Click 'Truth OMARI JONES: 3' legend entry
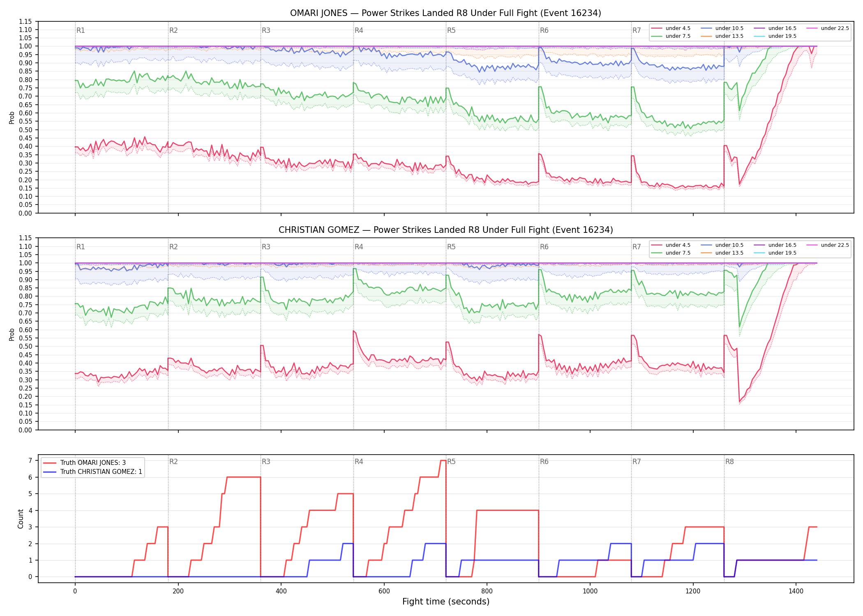 [x=84, y=463]
